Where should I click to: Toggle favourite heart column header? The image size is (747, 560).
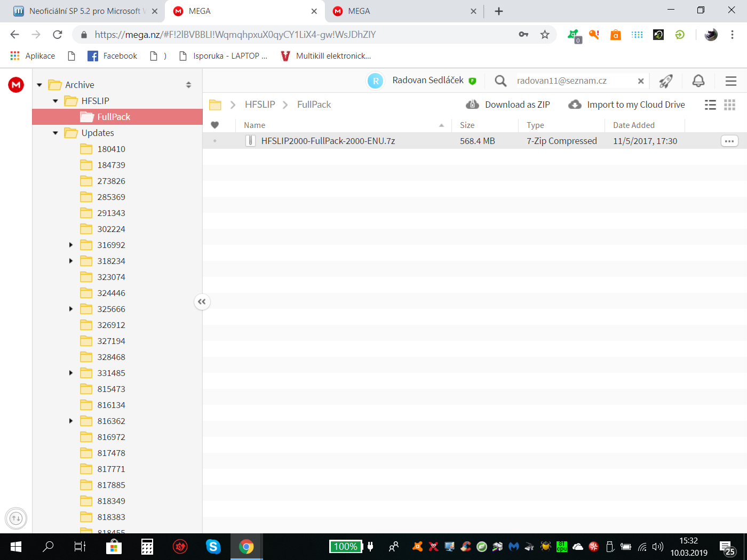(x=215, y=125)
